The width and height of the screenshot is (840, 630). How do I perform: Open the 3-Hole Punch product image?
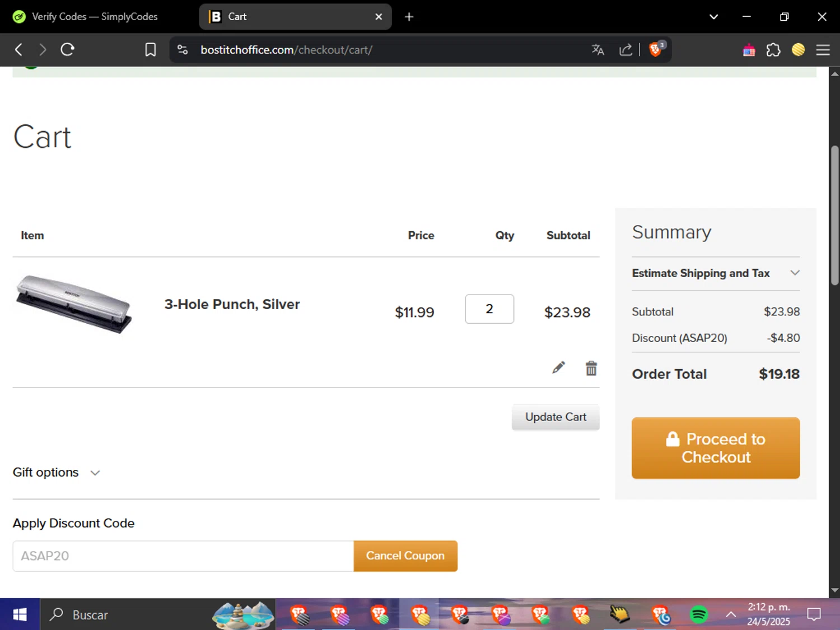point(73,304)
